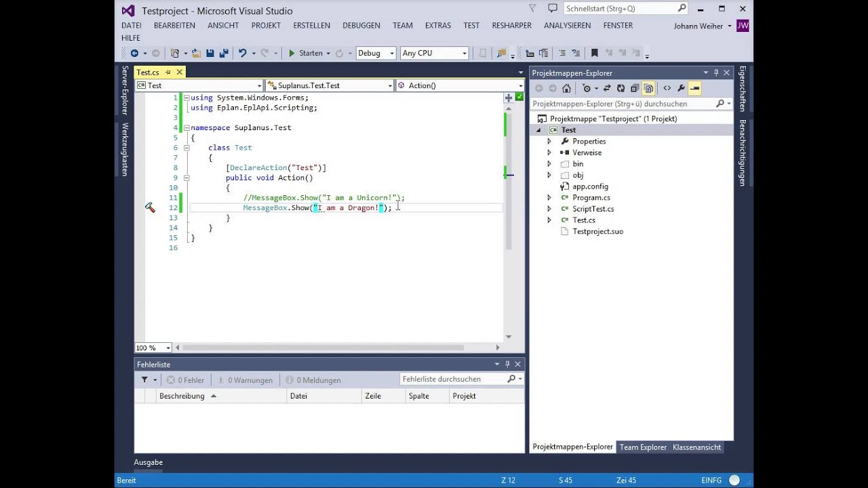Undo the last edit via toolbar

(x=242, y=53)
